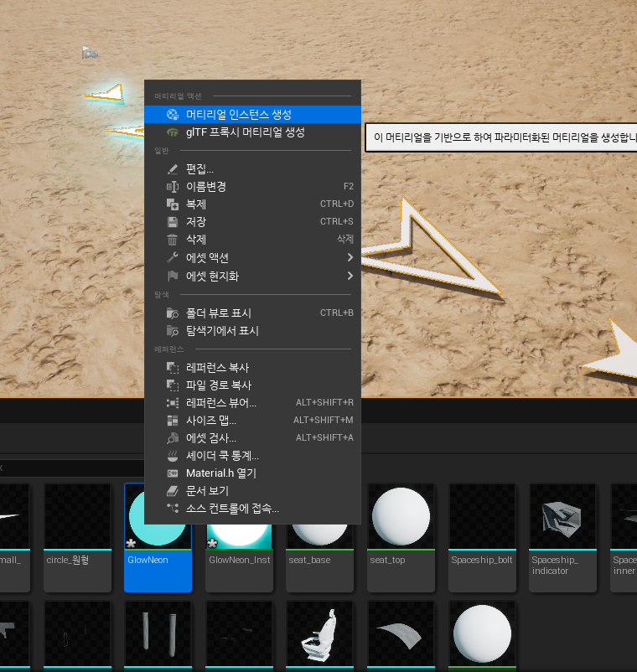Click the source control branch icon
This screenshot has width=637, height=672.
pos(173,509)
